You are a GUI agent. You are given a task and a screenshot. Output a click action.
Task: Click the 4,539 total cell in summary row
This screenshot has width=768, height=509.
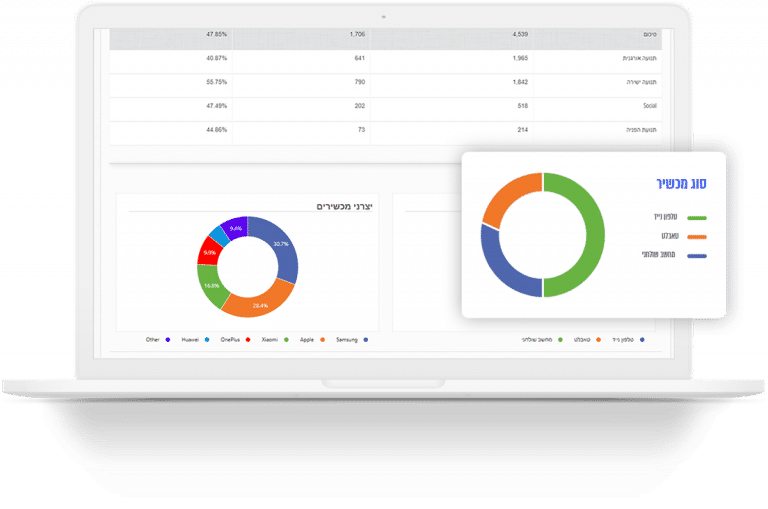[520, 34]
